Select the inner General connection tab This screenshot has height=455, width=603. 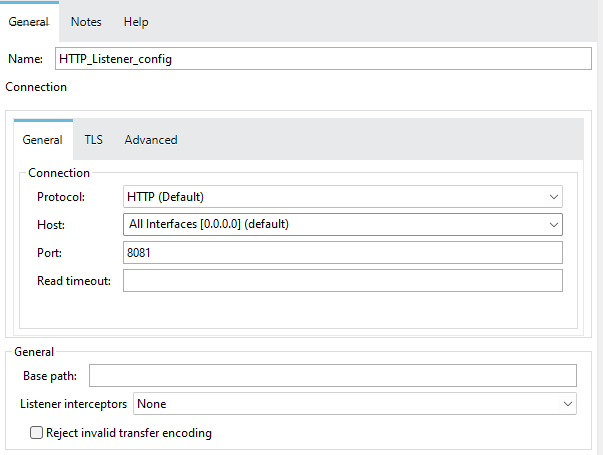point(42,140)
